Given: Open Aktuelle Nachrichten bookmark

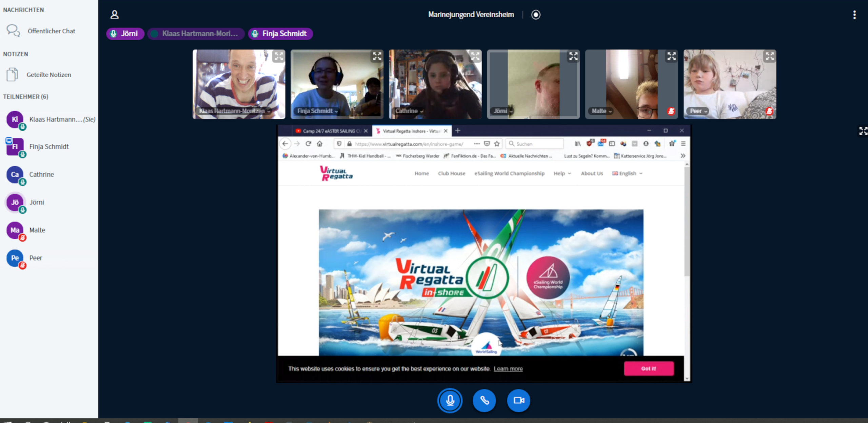Looking at the screenshot, I should 526,156.
